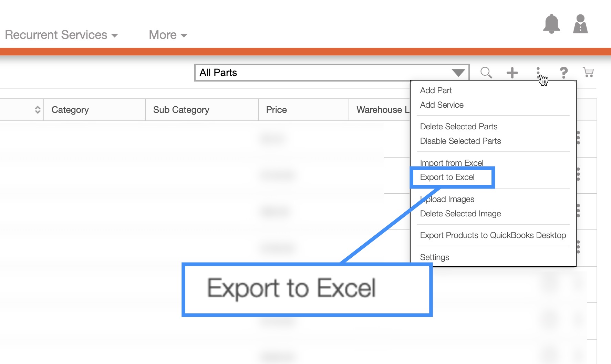Choose Disable Selected Parts

tap(460, 141)
